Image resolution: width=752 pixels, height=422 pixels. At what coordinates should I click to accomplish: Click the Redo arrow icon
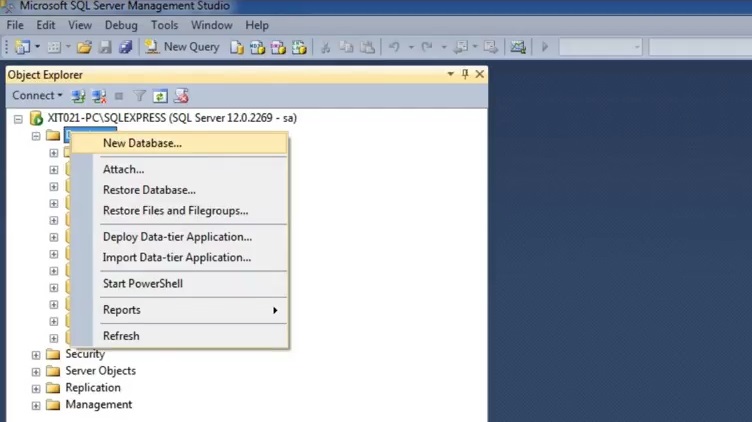[x=427, y=47]
